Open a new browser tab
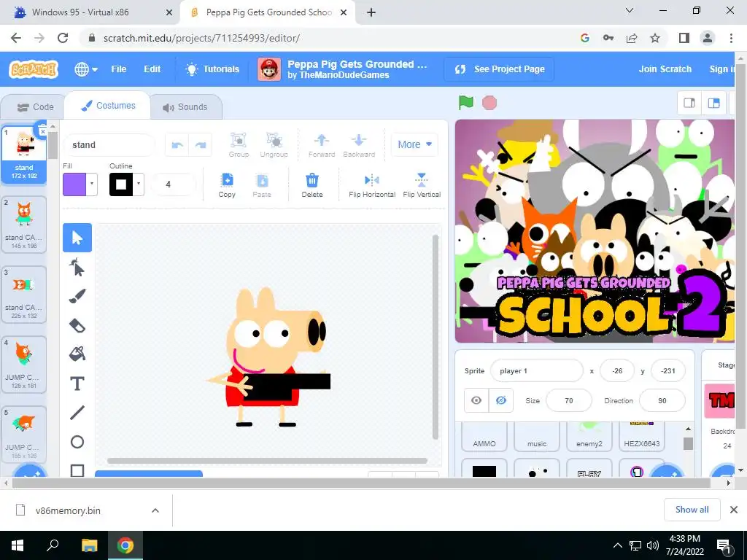 [371, 13]
